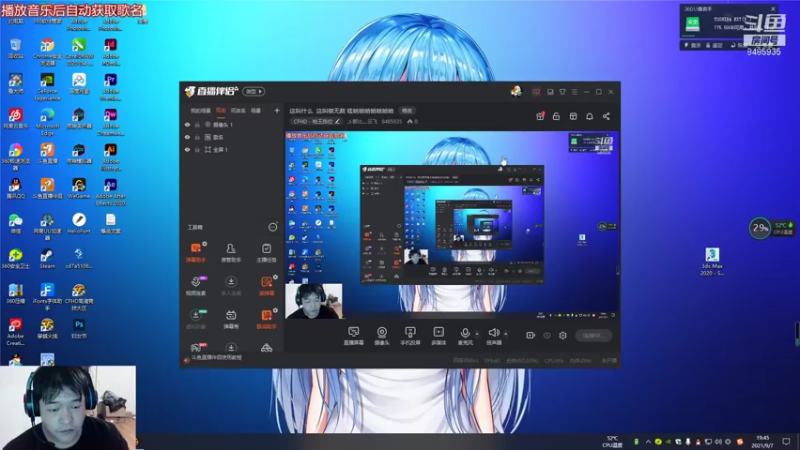Open the hamburger menu in the title bar
The width and height of the screenshot is (800, 450).
[x=574, y=92]
